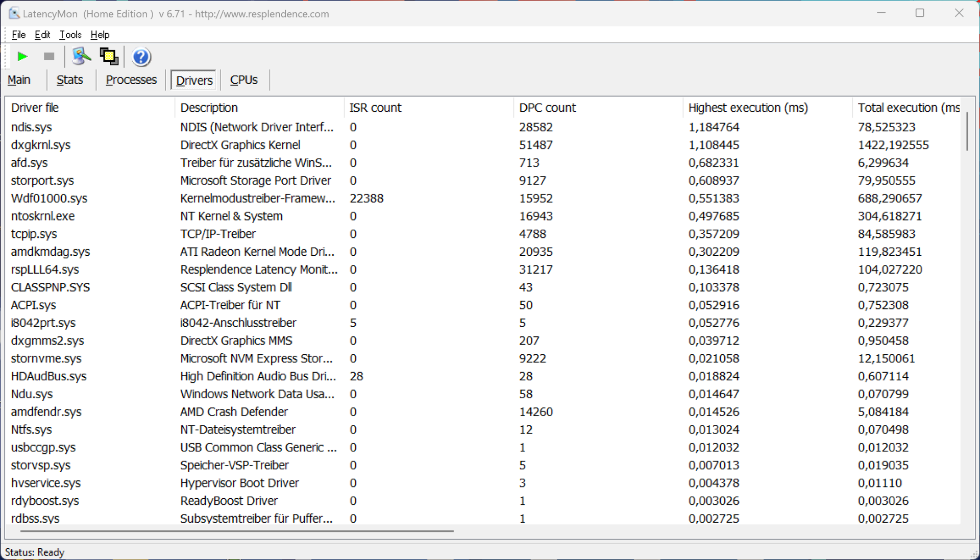Switch to the Processes tab
980x560 pixels.
[131, 80]
